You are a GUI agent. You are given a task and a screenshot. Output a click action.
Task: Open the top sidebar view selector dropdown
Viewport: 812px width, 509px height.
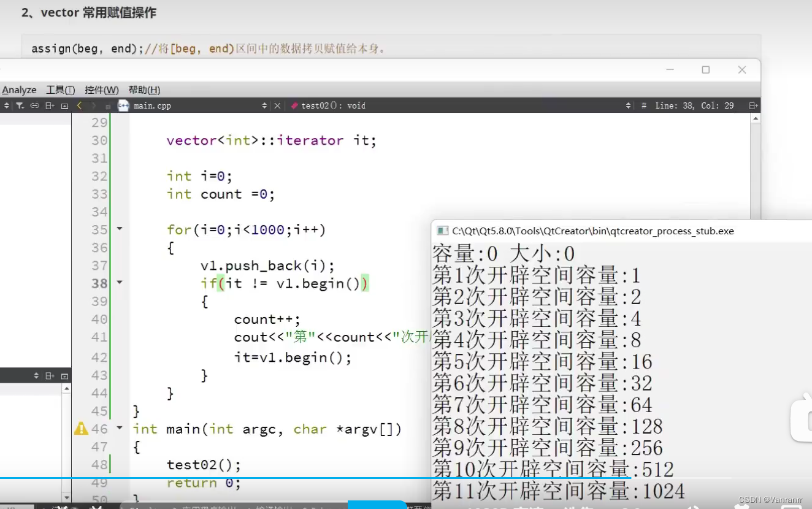(6, 105)
